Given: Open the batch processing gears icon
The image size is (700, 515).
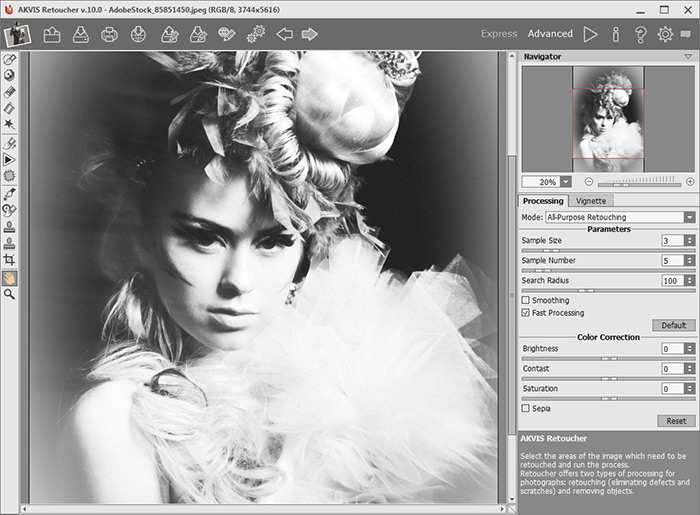Looking at the screenshot, I should 256,34.
